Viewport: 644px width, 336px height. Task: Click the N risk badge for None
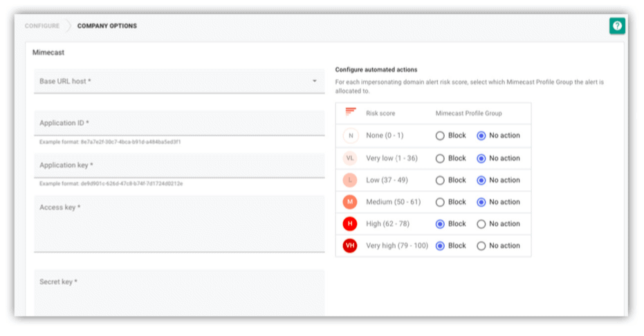(x=350, y=136)
